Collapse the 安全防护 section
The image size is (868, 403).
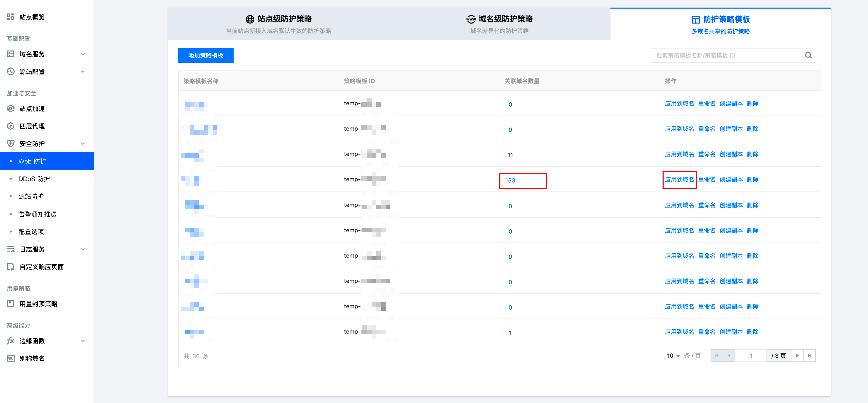pos(83,144)
